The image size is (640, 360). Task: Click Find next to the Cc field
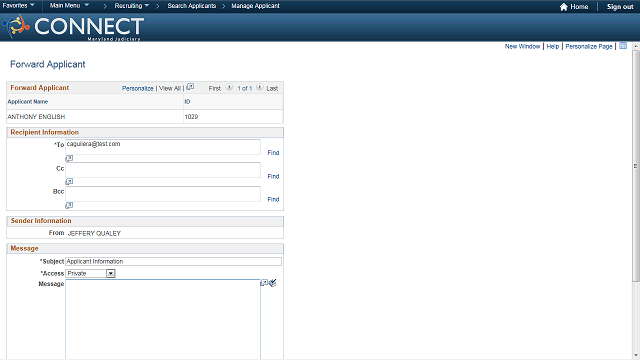[273, 176]
